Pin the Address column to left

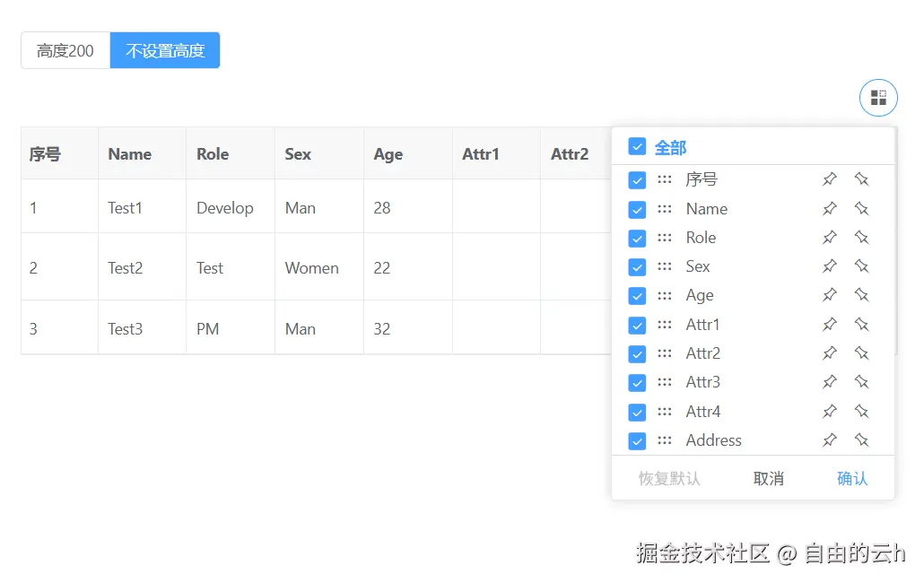pos(830,440)
